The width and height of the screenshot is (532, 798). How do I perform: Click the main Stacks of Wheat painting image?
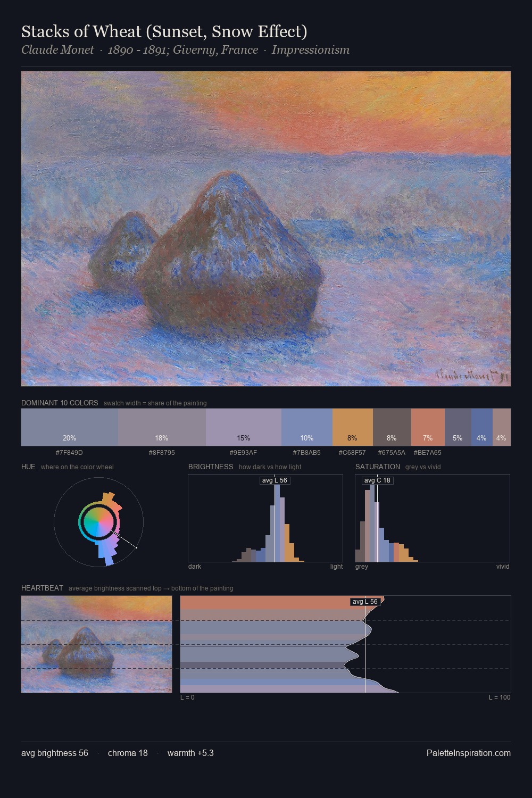tap(266, 229)
